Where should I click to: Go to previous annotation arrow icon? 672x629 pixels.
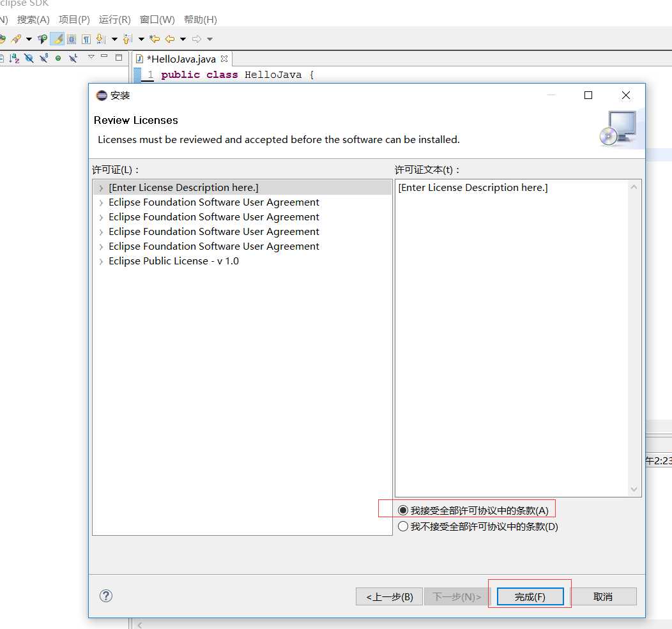(127, 39)
